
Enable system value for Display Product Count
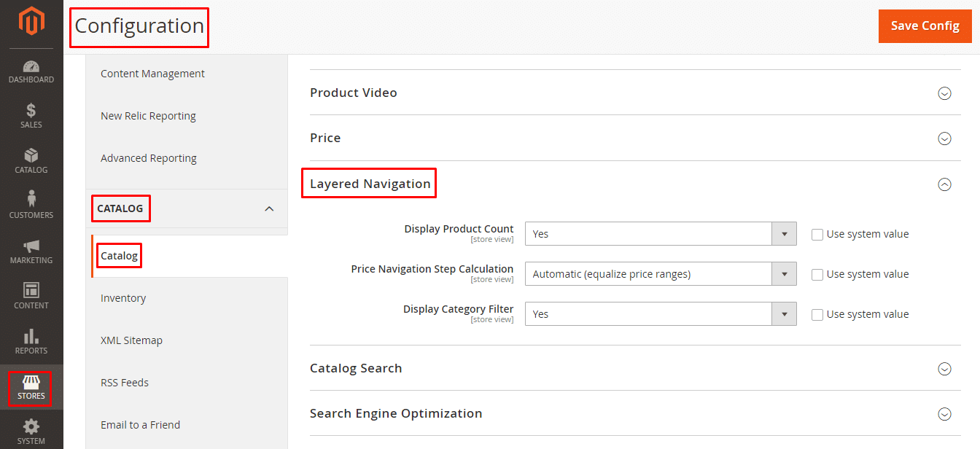(817, 235)
